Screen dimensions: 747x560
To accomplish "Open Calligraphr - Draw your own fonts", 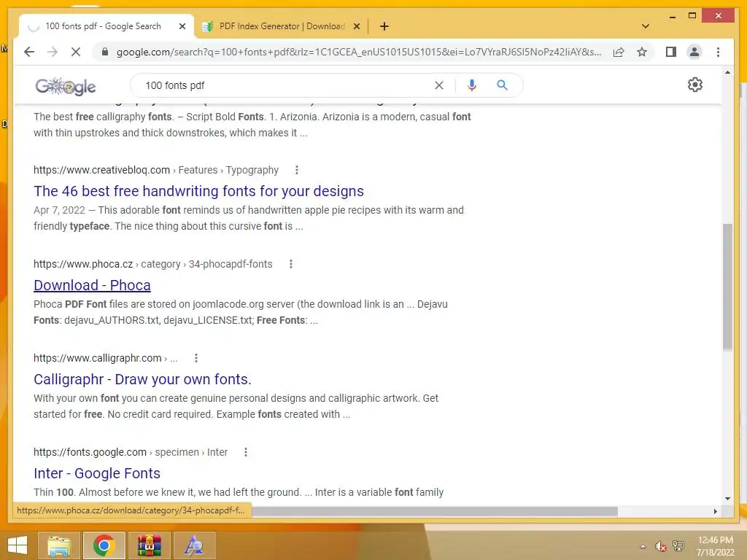I will coord(142,379).
